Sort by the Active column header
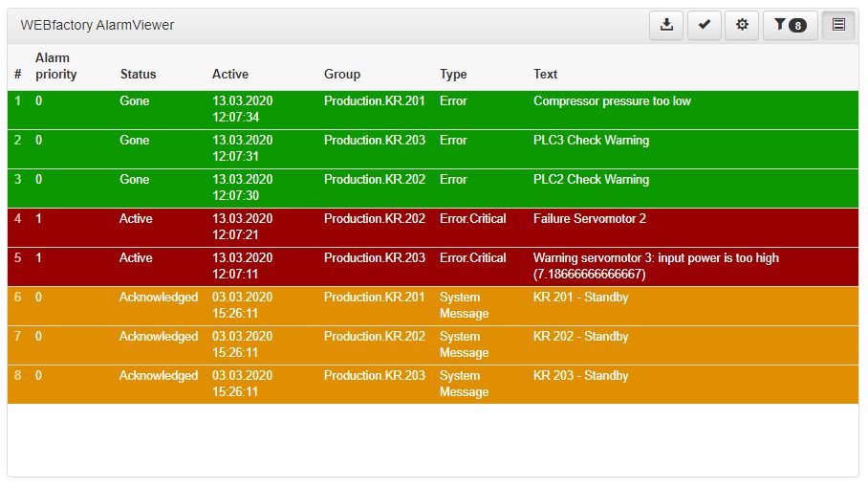Screen dimensions: 868x487 click(x=230, y=75)
